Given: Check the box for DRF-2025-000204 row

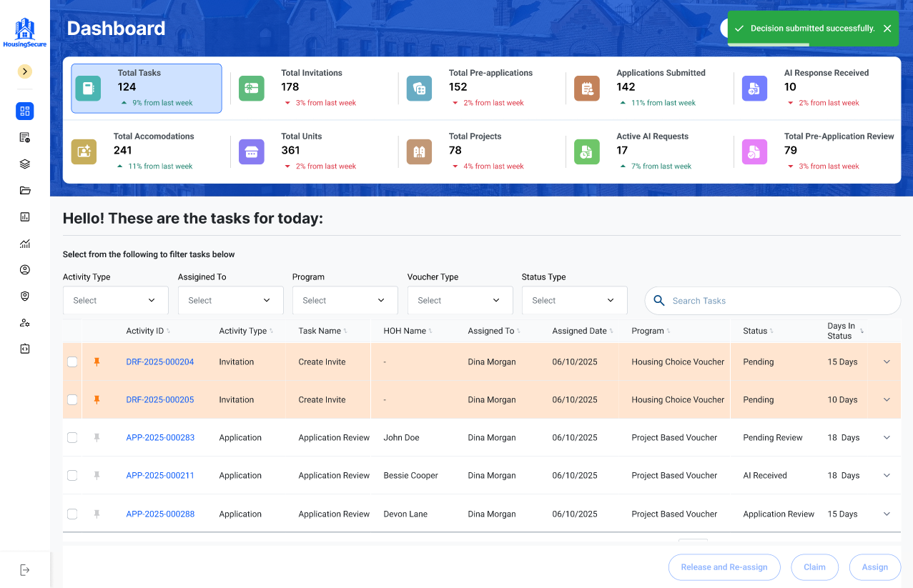Looking at the screenshot, I should pyautogui.click(x=72, y=362).
